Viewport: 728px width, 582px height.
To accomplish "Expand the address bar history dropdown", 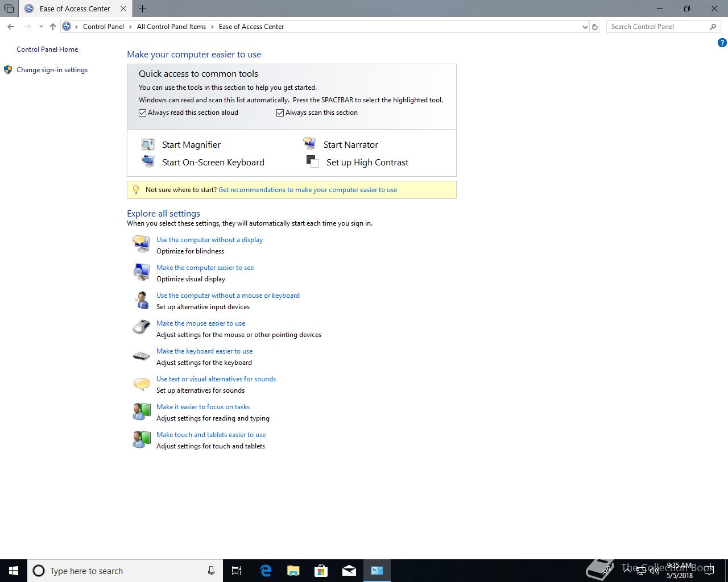I will pos(585,27).
